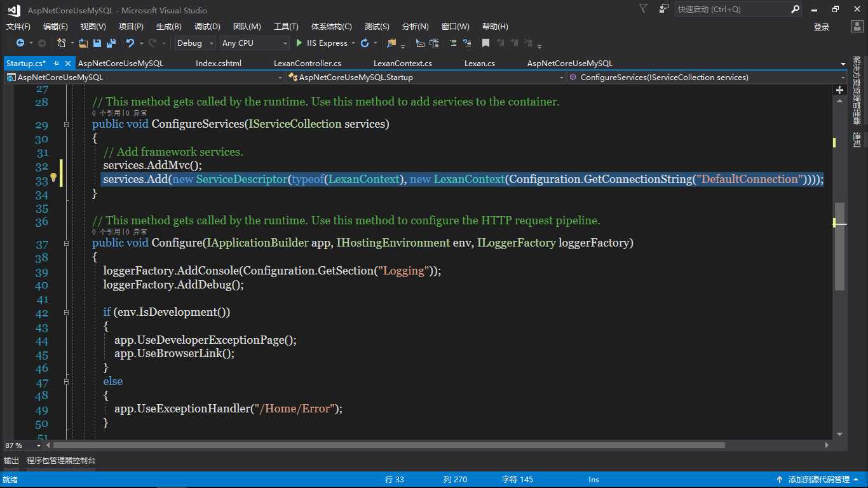Image resolution: width=868 pixels, height=488 pixels.
Task: Open the 通知 notifications side tab
Action: click(x=857, y=140)
